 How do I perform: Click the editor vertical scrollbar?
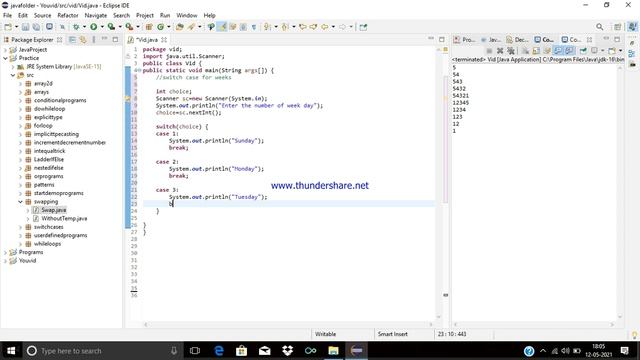(439, 182)
